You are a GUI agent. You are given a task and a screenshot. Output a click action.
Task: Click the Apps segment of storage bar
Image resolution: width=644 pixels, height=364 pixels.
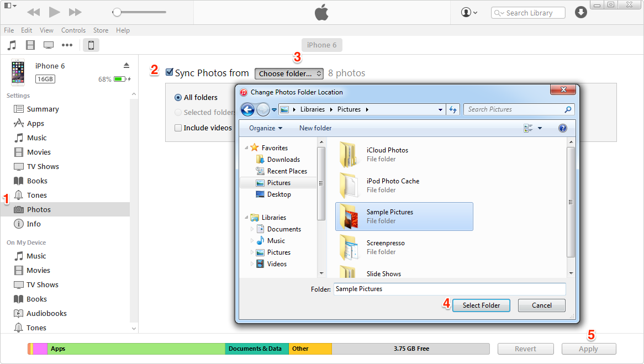(x=136, y=349)
